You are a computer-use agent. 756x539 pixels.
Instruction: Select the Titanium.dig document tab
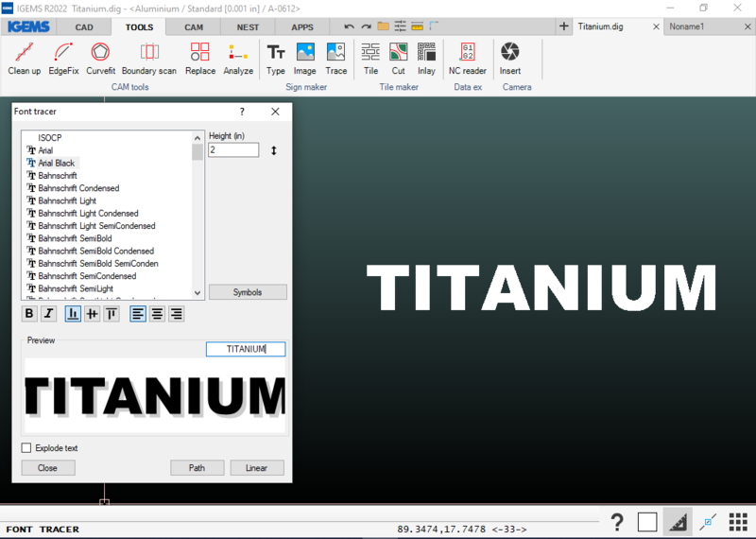click(600, 26)
